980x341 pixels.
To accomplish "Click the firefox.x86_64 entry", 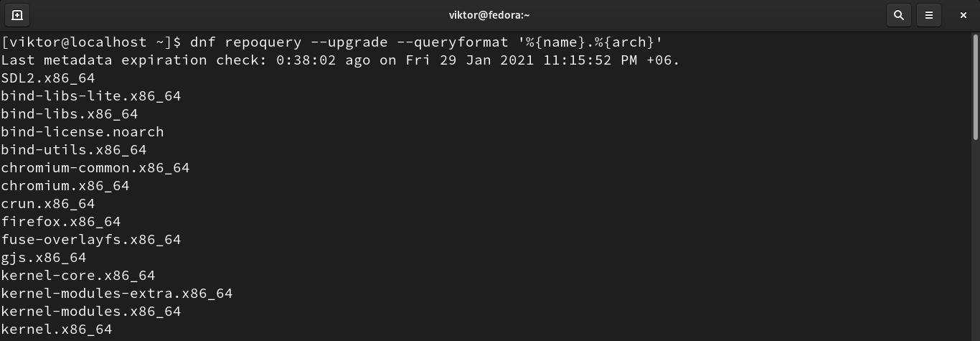I will coord(61,222).
